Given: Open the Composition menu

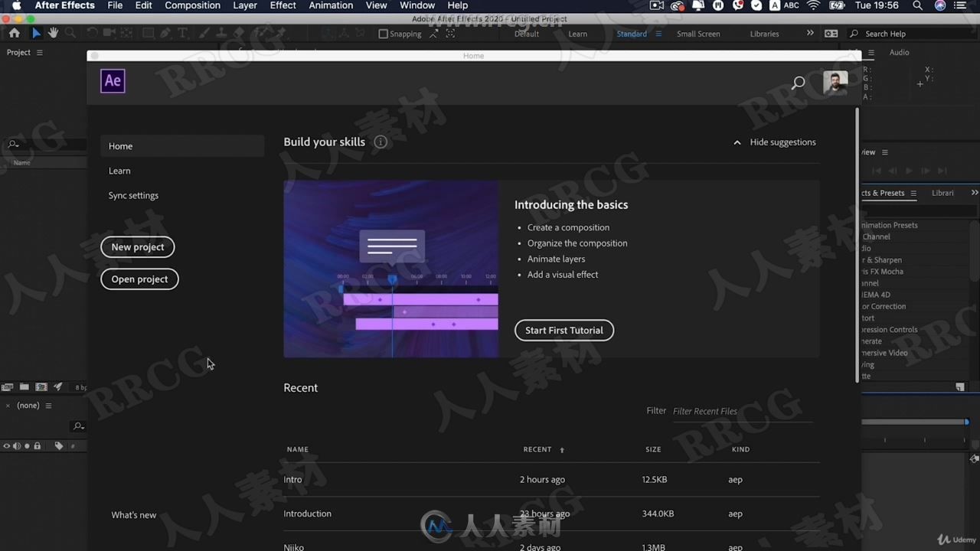Looking at the screenshot, I should click(192, 5).
